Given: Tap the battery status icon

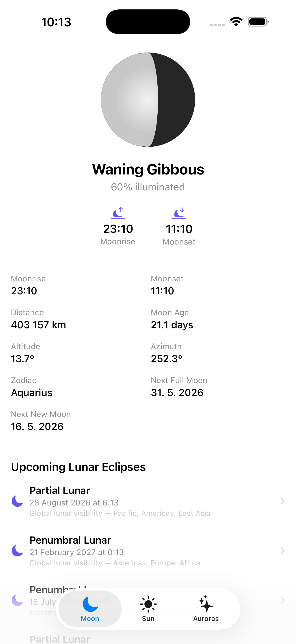Looking at the screenshot, I should click(258, 22).
